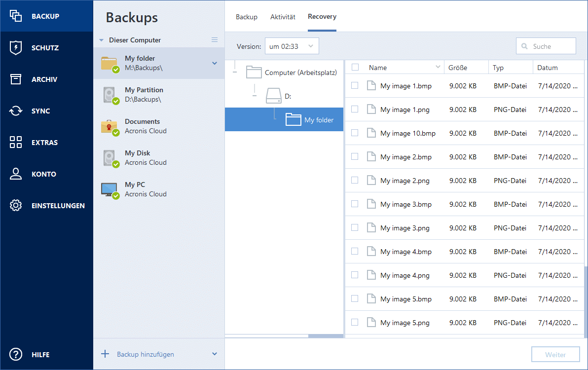Click the Hilfe question mark icon
The width and height of the screenshot is (588, 370).
click(x=16, y=354)
